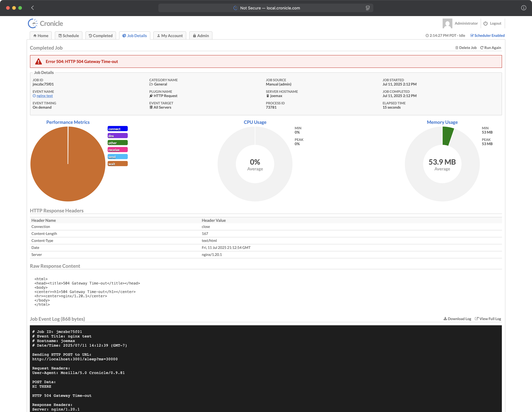Click the red error warning triangle
This screenshot has height=412, width=532.
(39, 62)
